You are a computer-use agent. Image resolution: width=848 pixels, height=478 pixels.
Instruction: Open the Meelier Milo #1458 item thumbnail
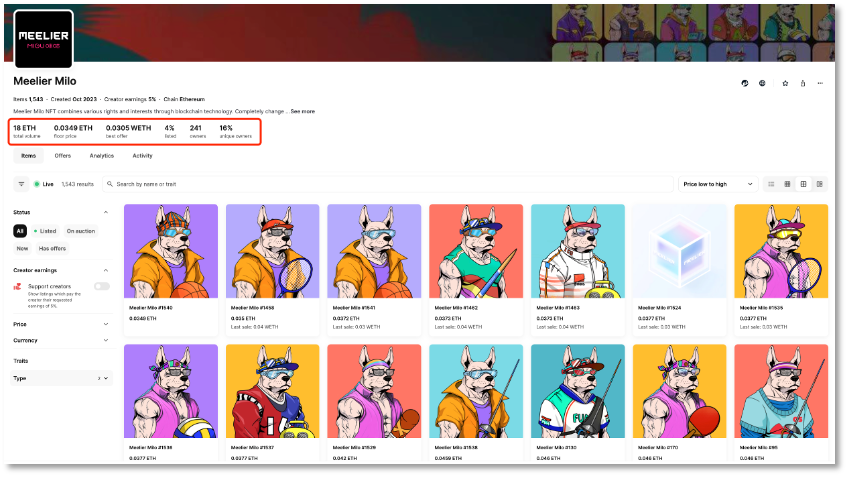272,251
